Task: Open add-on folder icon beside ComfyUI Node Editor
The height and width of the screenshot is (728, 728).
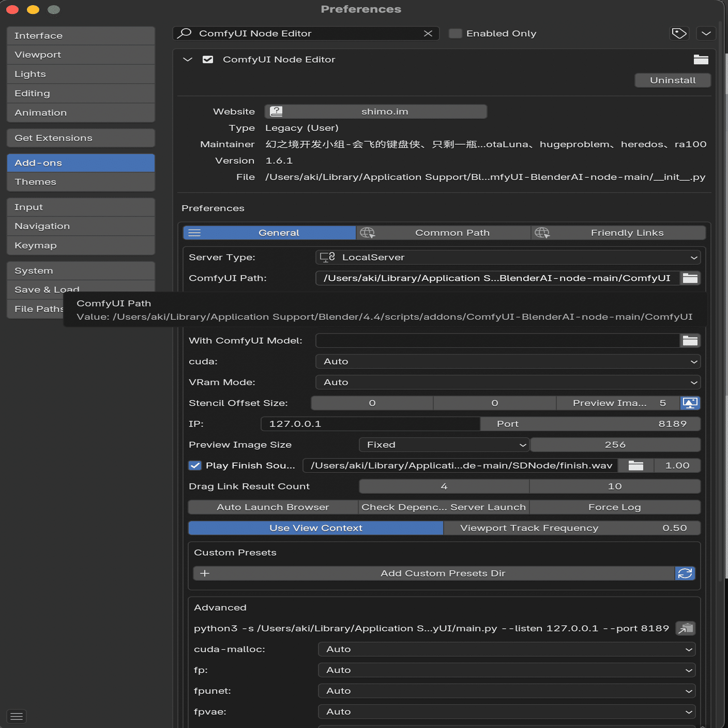Action: [701, 59]
